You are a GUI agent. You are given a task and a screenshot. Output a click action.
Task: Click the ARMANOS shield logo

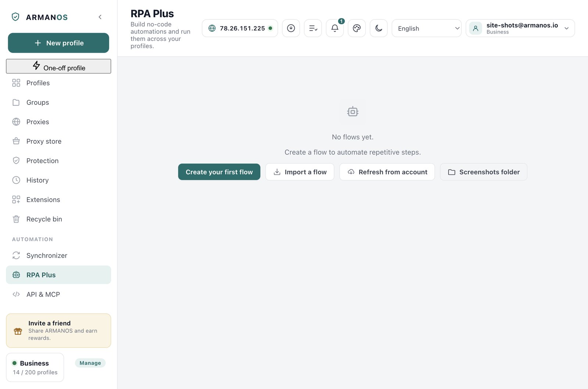click(15, 17)
